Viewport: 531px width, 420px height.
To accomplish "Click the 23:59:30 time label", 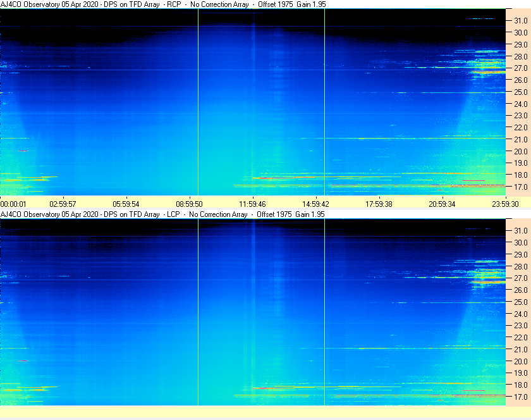I will (505, 204).
